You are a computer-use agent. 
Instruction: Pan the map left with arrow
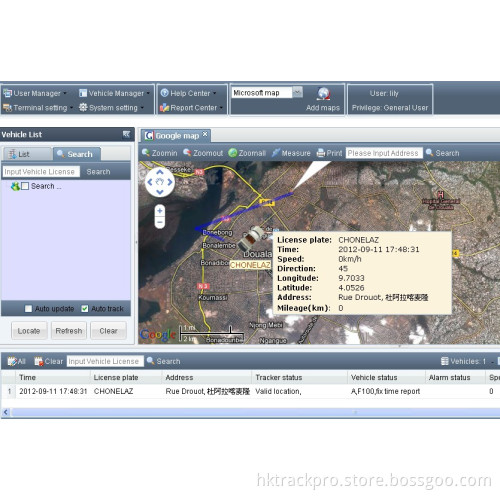click(x=150, y=182)
